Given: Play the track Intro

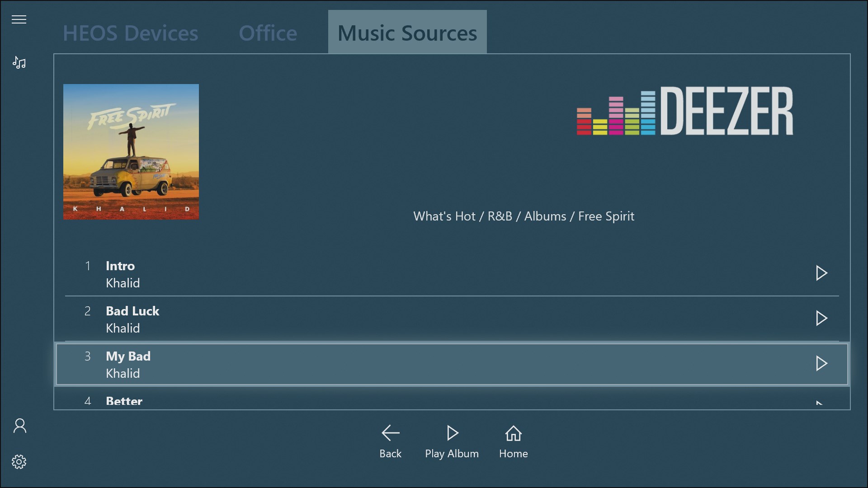Looking at the screenshot, I should tap(821, 273).
